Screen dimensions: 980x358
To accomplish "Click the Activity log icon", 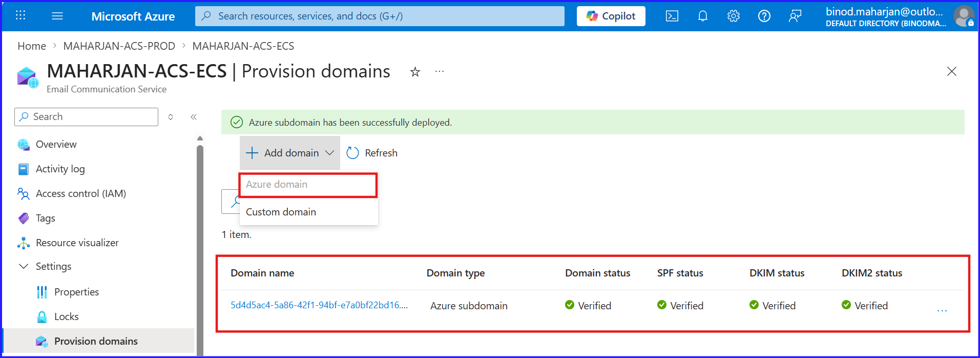I will [24, 169].
